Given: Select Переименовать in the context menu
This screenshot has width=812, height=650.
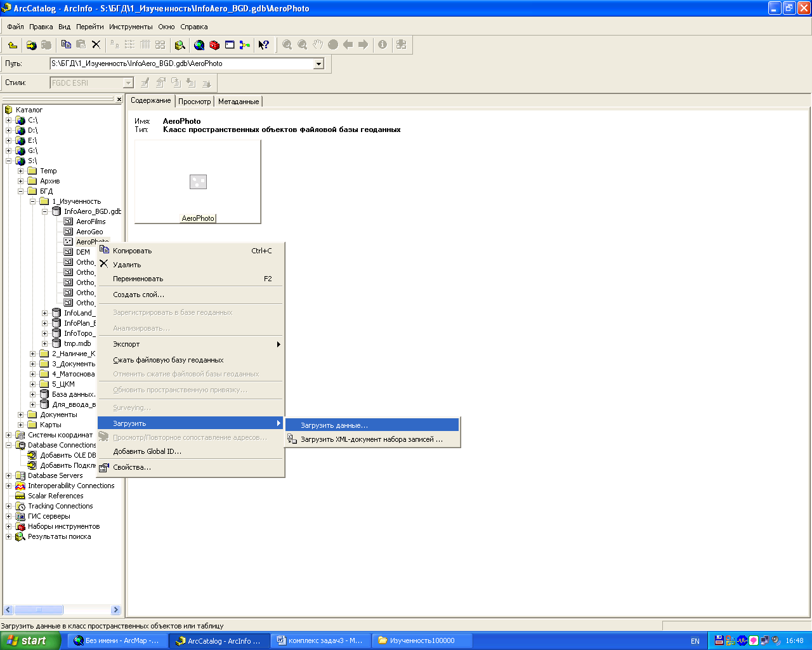Looking at the screenshot, I should [x=190, y=279].
